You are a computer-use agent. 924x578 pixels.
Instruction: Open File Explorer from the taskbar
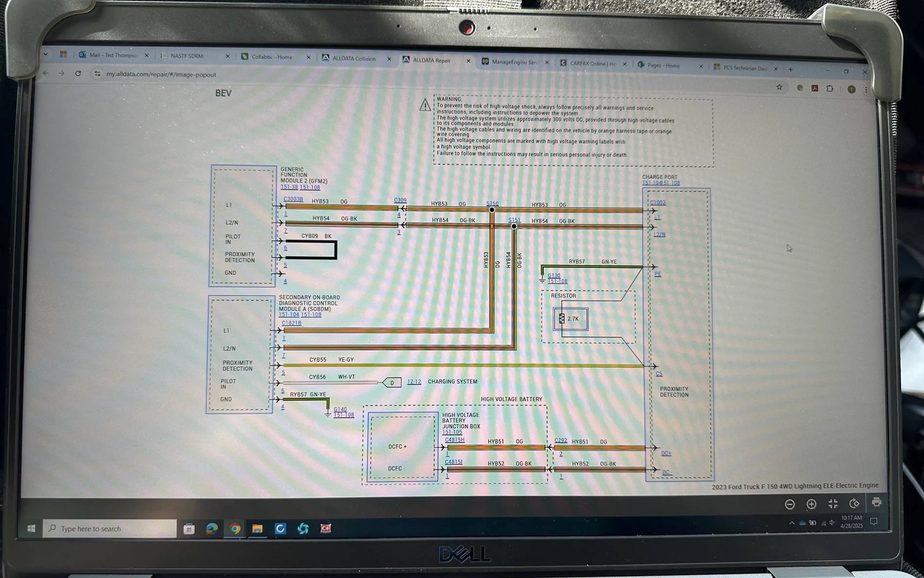(x=257, y=528)
